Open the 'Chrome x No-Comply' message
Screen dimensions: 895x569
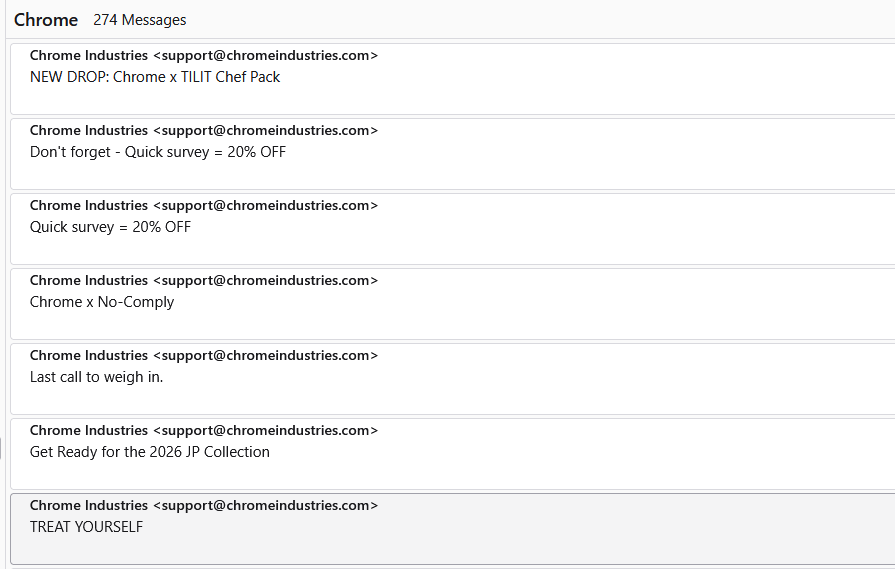point(453,304)
